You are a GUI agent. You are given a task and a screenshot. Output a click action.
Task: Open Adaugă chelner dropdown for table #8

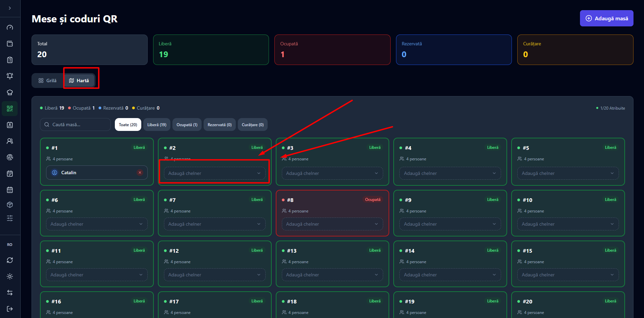pos(332,224)
